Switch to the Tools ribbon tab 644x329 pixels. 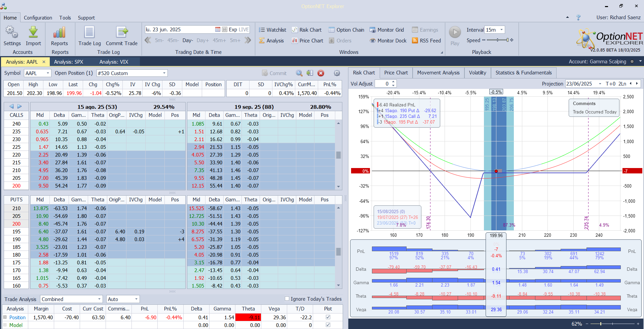coord(65,18)
